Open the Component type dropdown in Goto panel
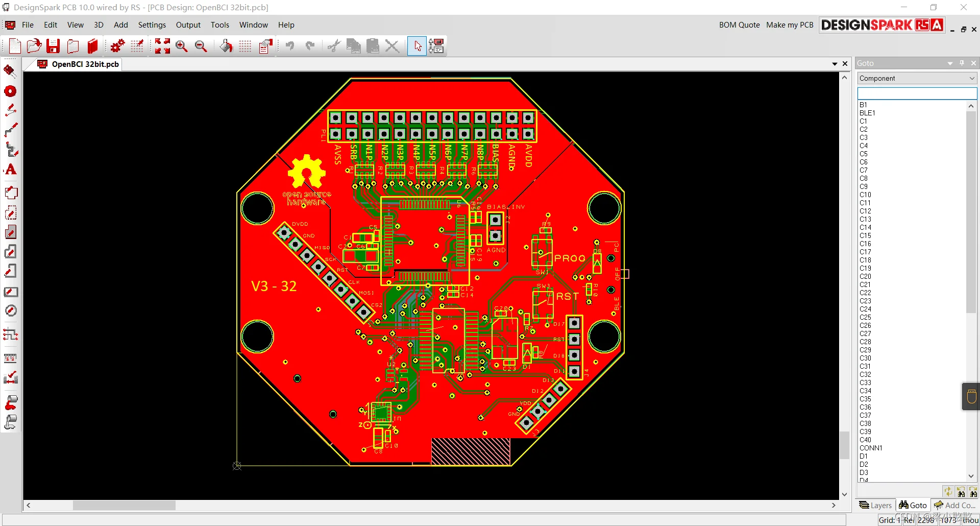This screenshot has height=526, width=980. (x=972, y=78)
